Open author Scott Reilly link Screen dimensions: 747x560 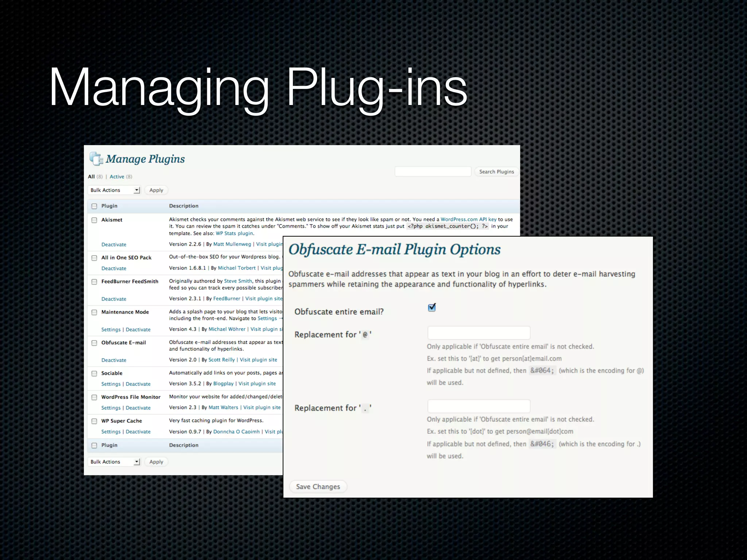221,360
